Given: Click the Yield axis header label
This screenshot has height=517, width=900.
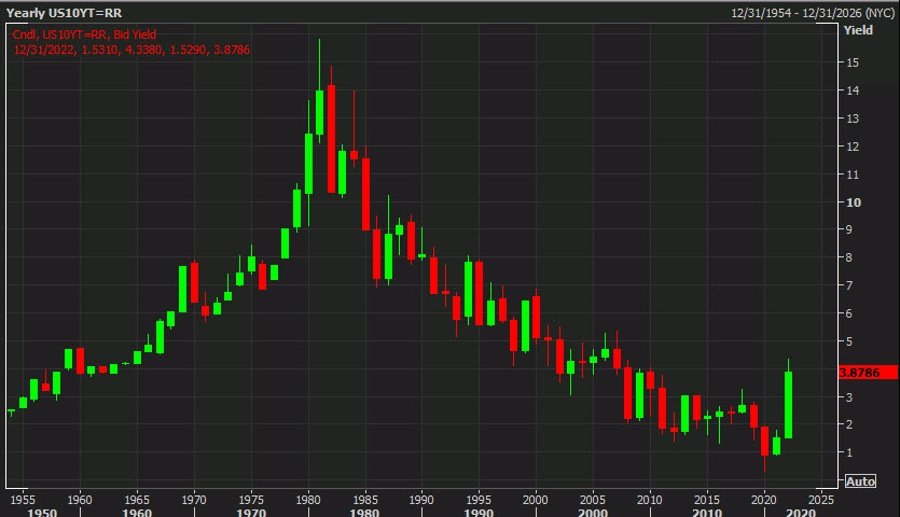Looking at the screenshot, I should (858, 30).
